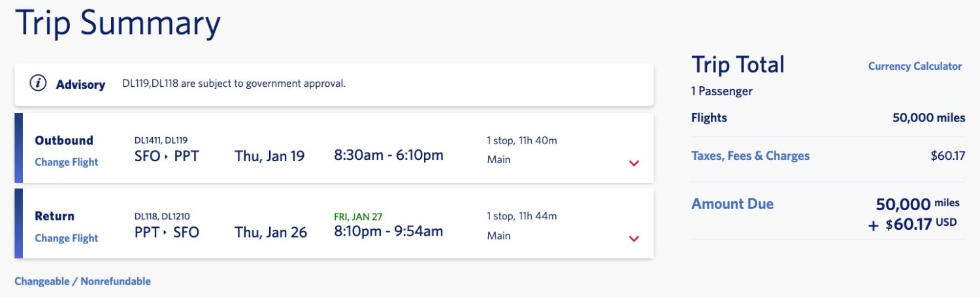
Task: Click the outbound time 8:30am - 6:10pm
Action: pos(389,155)
